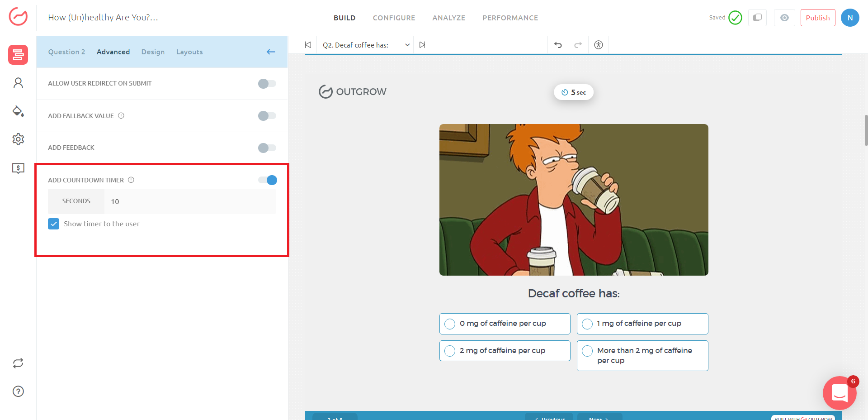Click the info icon beside Add Countdown Timer
The height and width of the screenshot is (420, 868).
coord(131,180)
